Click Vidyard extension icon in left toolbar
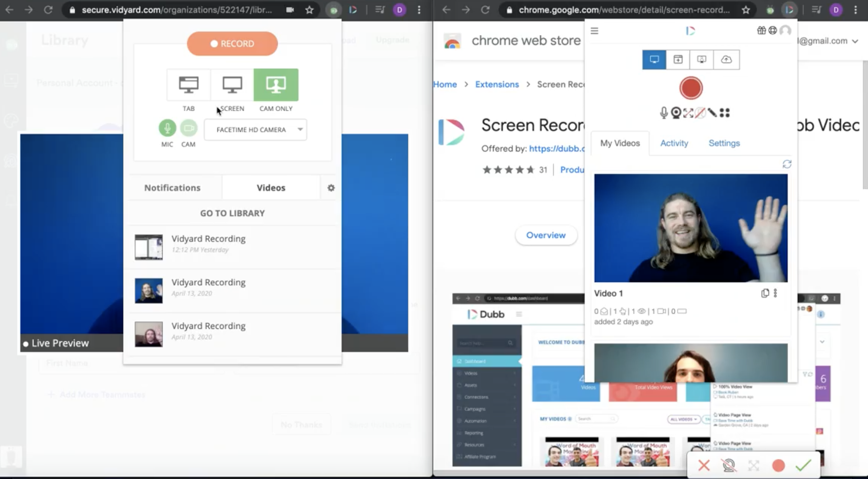This screenshot has height=479, width=868. click(x=334, y=10)
